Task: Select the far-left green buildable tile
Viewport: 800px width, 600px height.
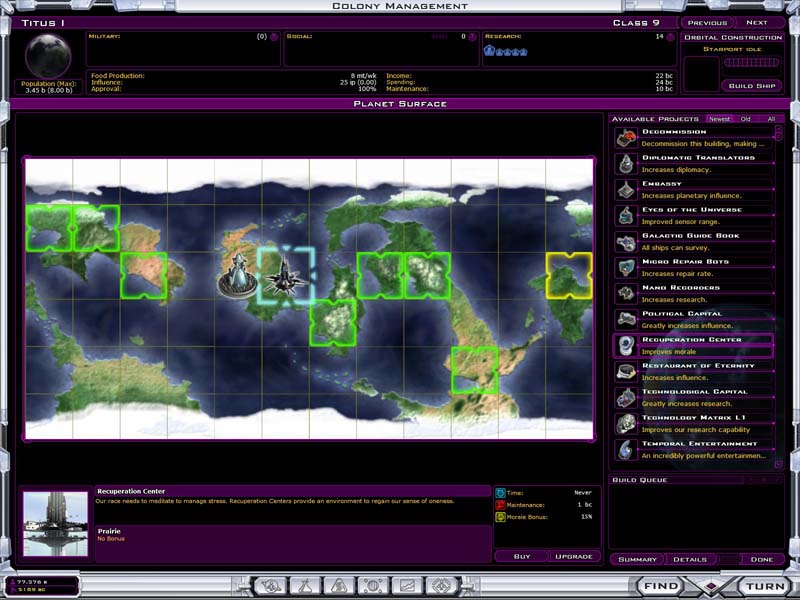Action: click(49, 228)
